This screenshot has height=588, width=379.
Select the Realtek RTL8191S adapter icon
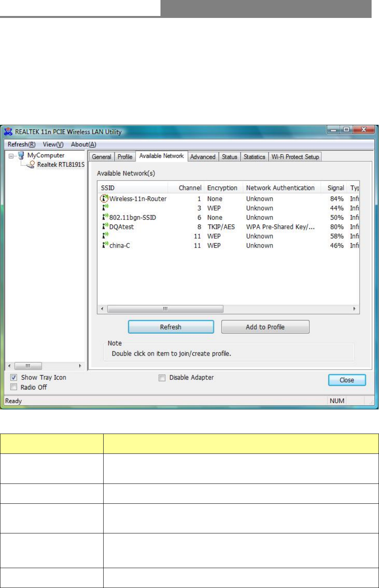click(x=32, y=165)
